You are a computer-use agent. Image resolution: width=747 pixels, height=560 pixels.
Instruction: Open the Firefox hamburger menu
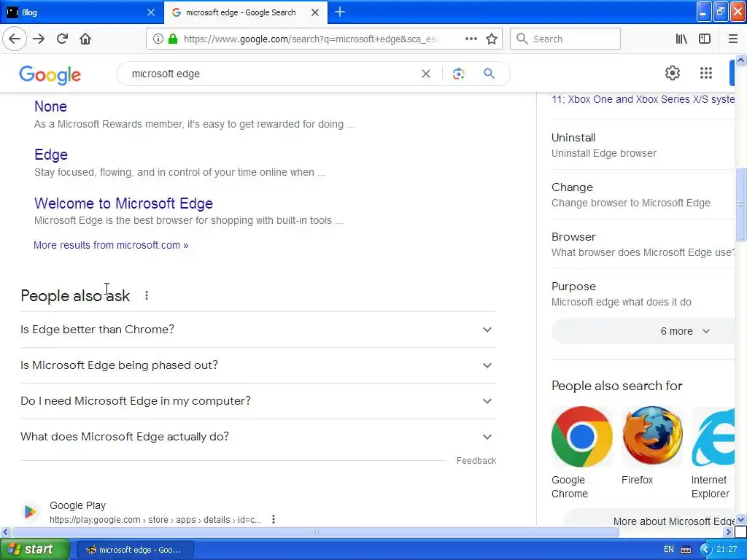click(732, 39)
